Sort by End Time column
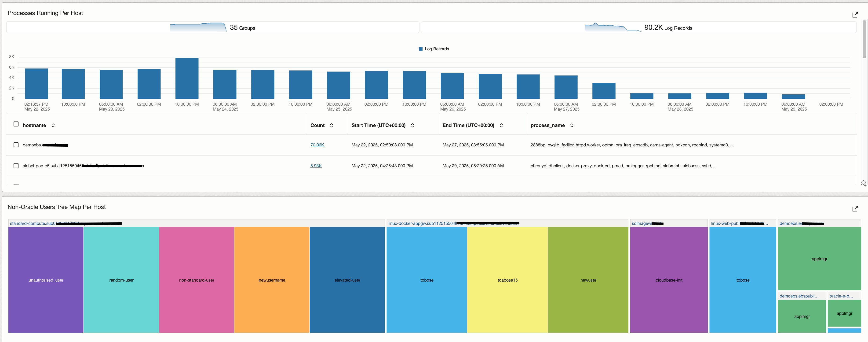 tap(501, 126)
